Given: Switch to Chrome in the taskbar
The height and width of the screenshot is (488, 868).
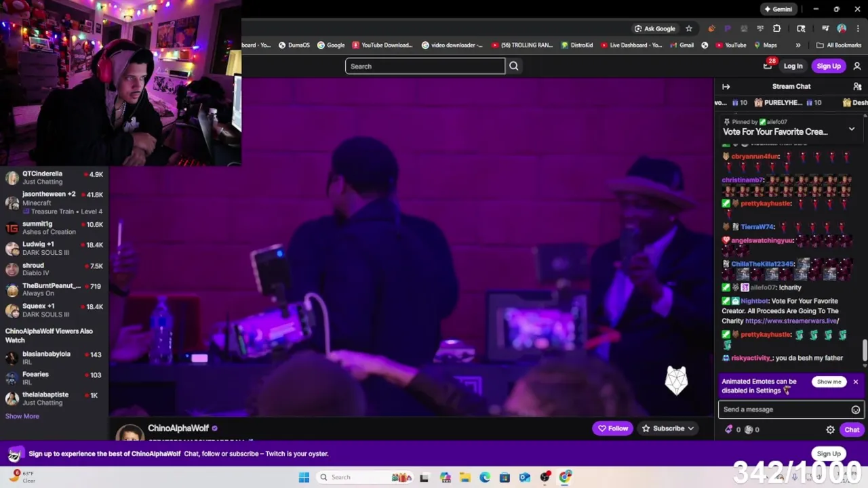Looking at the screenshot, I should tap(565, 477).
